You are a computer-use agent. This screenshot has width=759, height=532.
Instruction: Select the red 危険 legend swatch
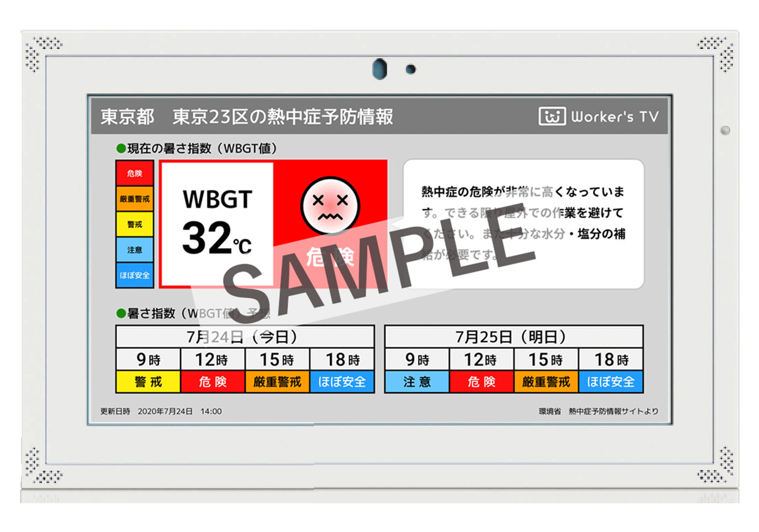(x=134, y=173)
